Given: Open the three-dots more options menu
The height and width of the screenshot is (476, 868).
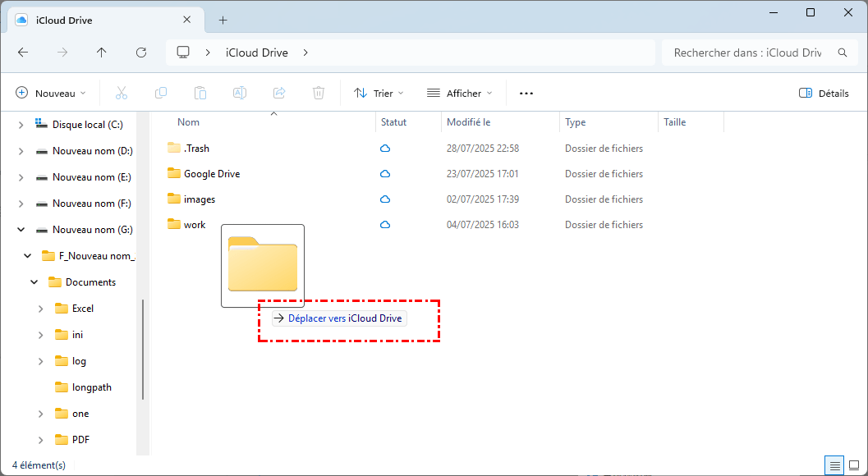Looking at the screenshot, I should click(x=526, y=93).
